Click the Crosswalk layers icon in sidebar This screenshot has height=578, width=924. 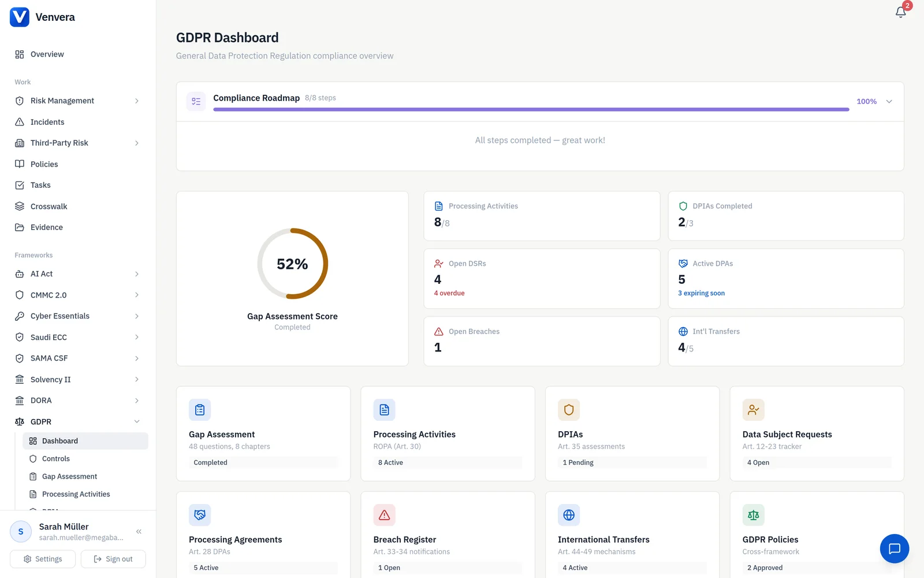point(20,206)
